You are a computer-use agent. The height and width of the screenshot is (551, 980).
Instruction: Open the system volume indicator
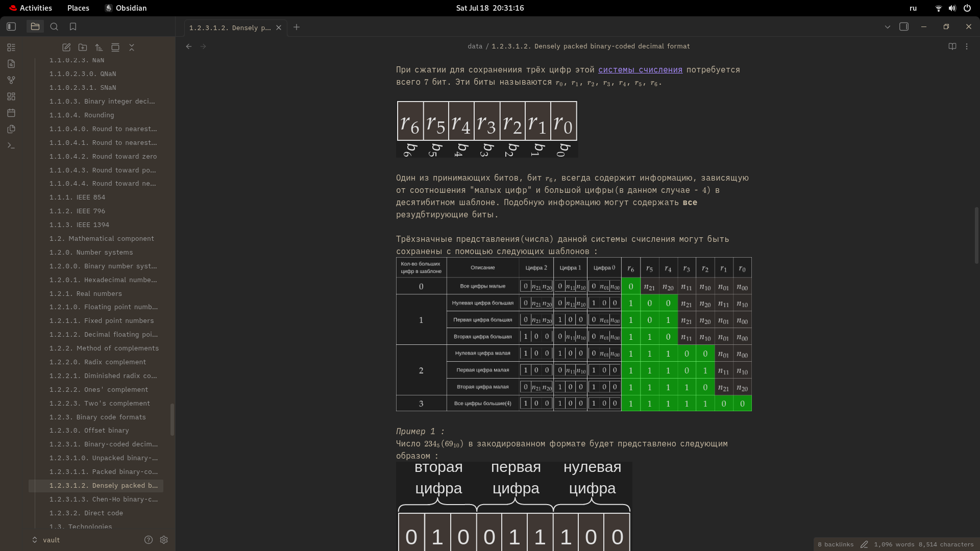[x=952, y=8]
